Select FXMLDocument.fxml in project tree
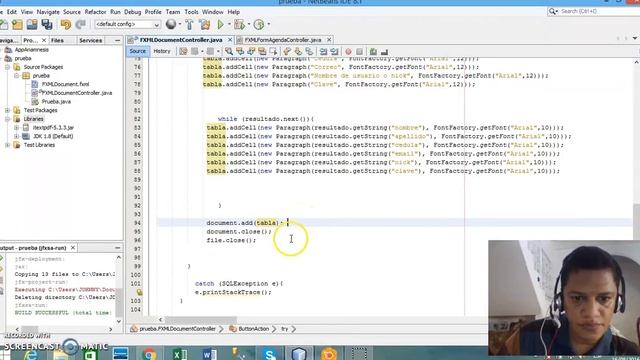640x360 pixels. (65, 84)
